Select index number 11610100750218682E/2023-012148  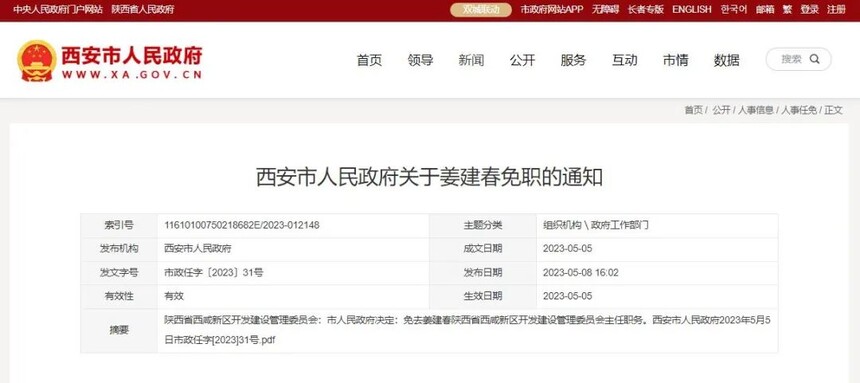coord(242,225)
